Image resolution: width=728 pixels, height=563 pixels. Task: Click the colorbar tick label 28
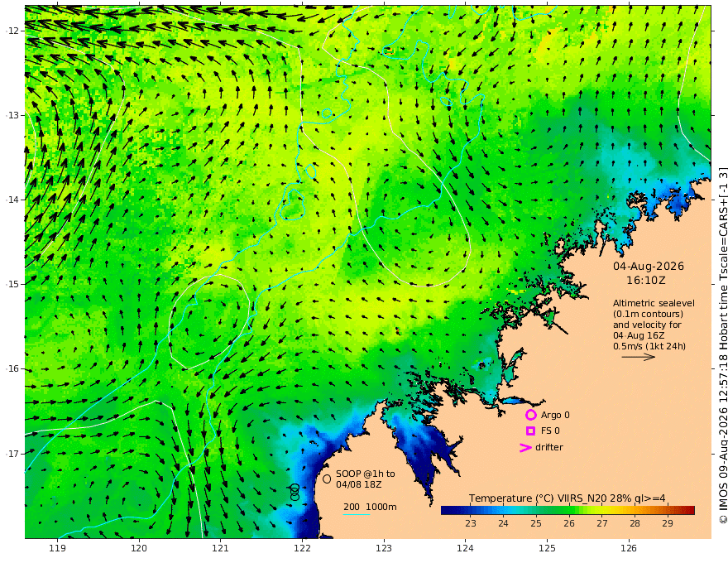(x=635, y=523)
